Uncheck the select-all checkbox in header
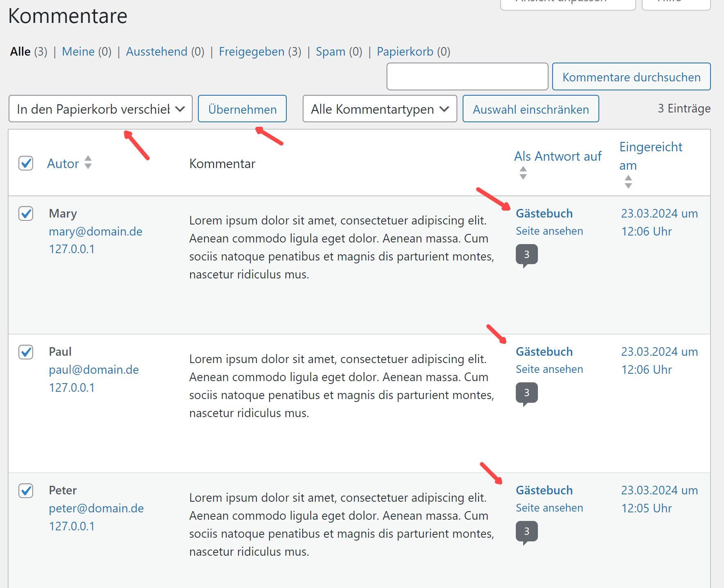The height and width of the screenshot is (588, 724). [26, 163]
